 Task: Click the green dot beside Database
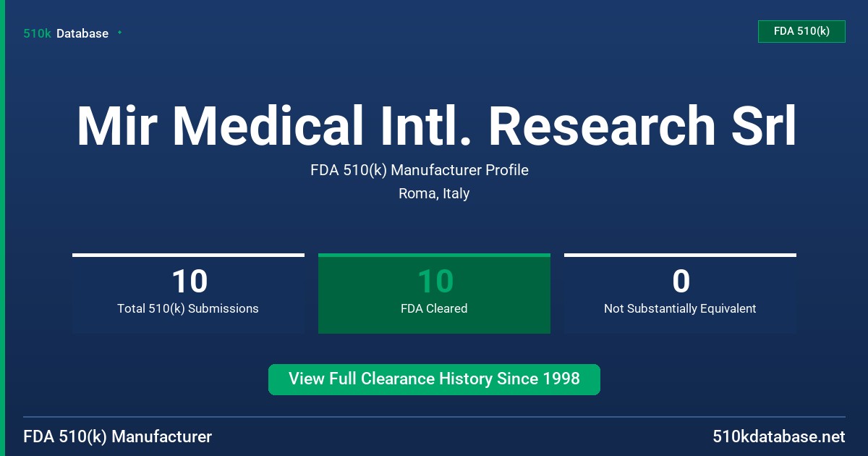119,33
